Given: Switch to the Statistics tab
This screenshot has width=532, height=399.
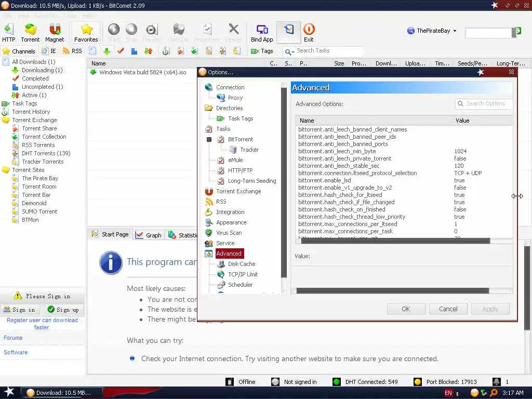Looking at the screenshot, I should [x=182, y=235].
